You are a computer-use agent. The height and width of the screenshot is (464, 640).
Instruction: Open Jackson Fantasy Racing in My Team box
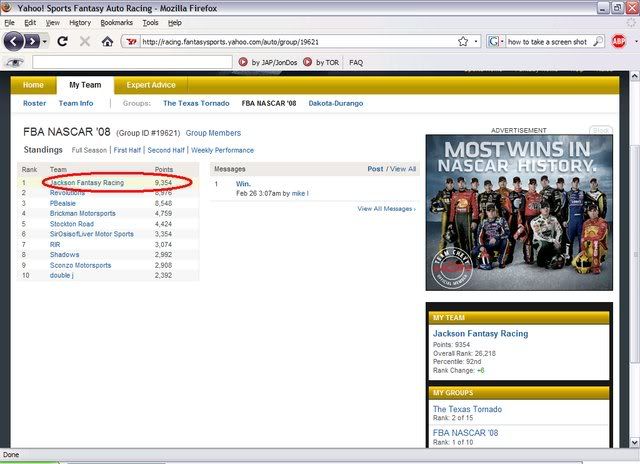click(x=480, y=333)
